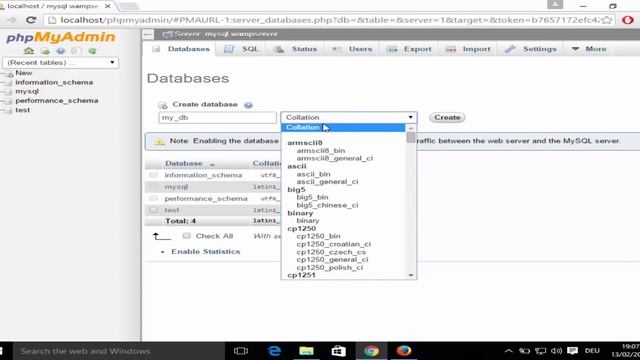Click the DEU language indicator
The image size is (640, 360).
592,351
